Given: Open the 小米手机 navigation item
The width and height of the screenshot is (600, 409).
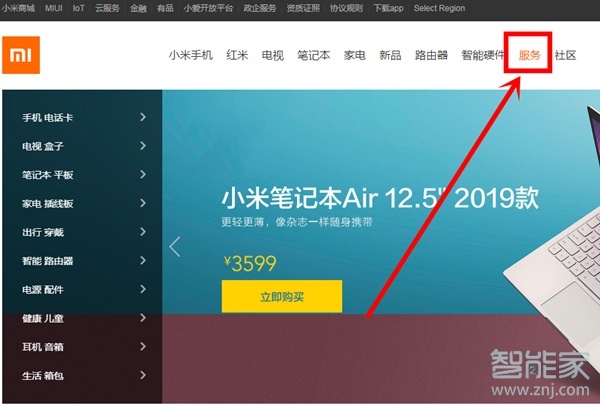Looking at the screenshot, I should [191, 55].
